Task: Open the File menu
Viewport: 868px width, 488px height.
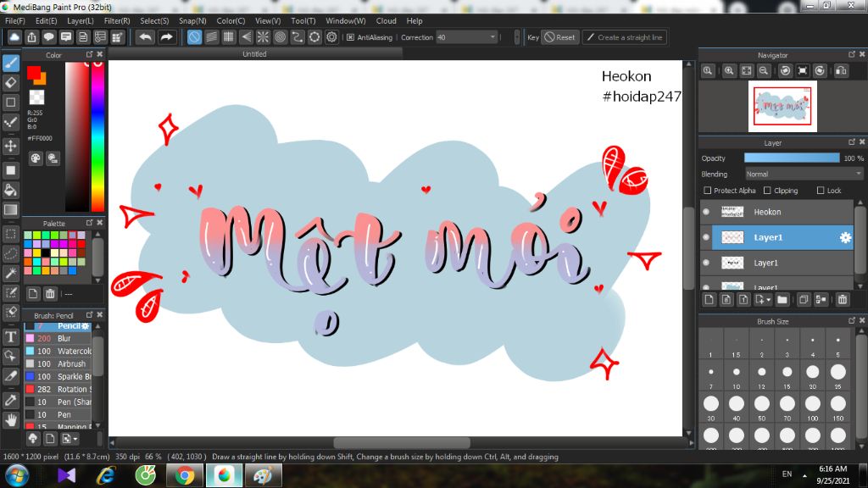Action: coord(15,20)
